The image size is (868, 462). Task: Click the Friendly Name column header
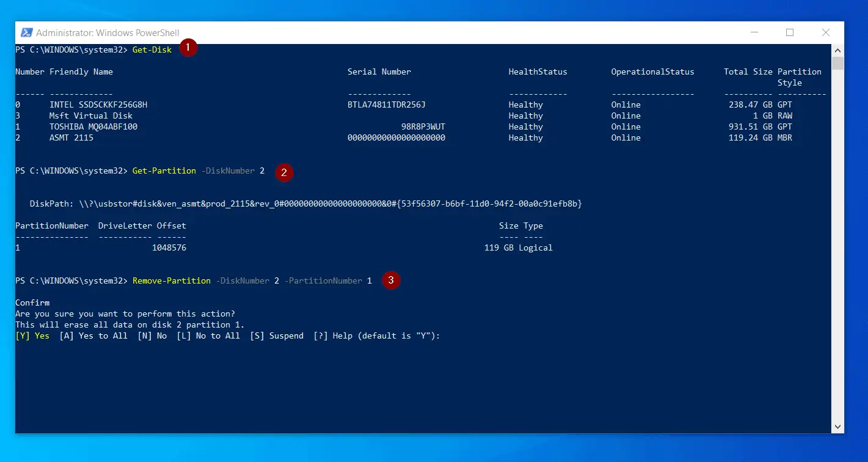(81, 71)
